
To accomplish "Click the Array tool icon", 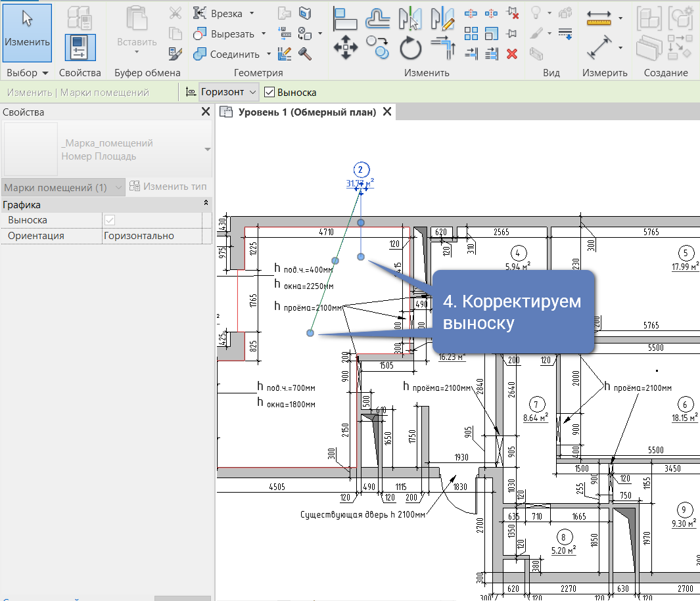I will click(x=471, y=33).
